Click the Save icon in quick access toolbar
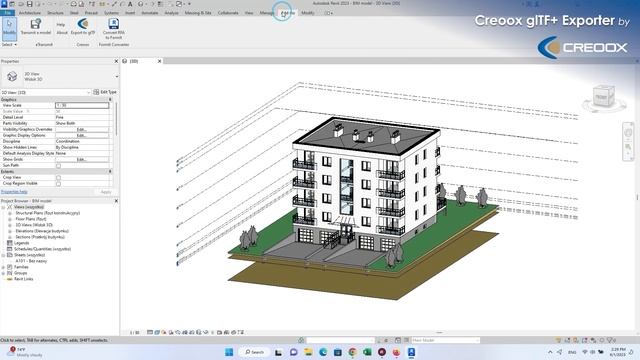Viewport: 640px width, 360px height. [x=29, y=4]
